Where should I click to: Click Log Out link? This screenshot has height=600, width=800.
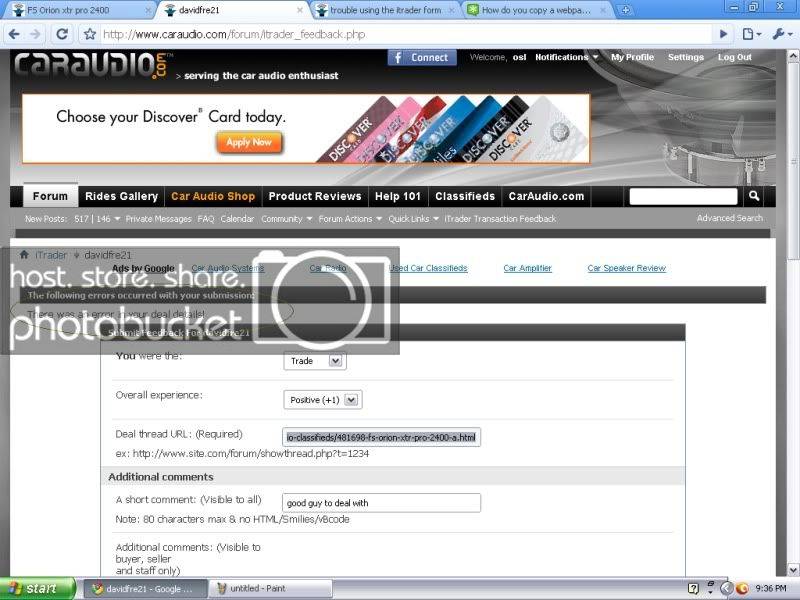click(735, 57)
